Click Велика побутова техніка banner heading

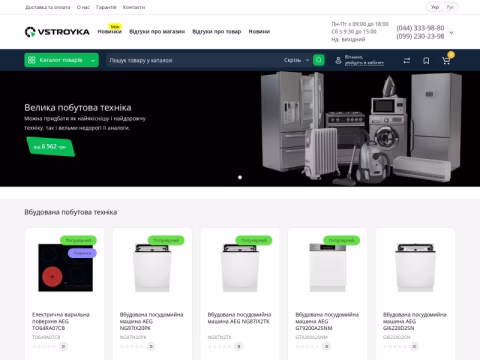(x=78, y=108)
